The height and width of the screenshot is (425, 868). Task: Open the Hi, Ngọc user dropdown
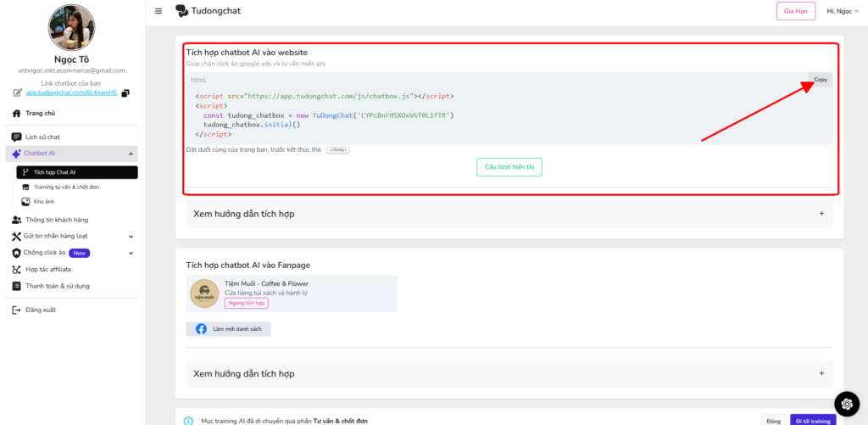[843, 11]
